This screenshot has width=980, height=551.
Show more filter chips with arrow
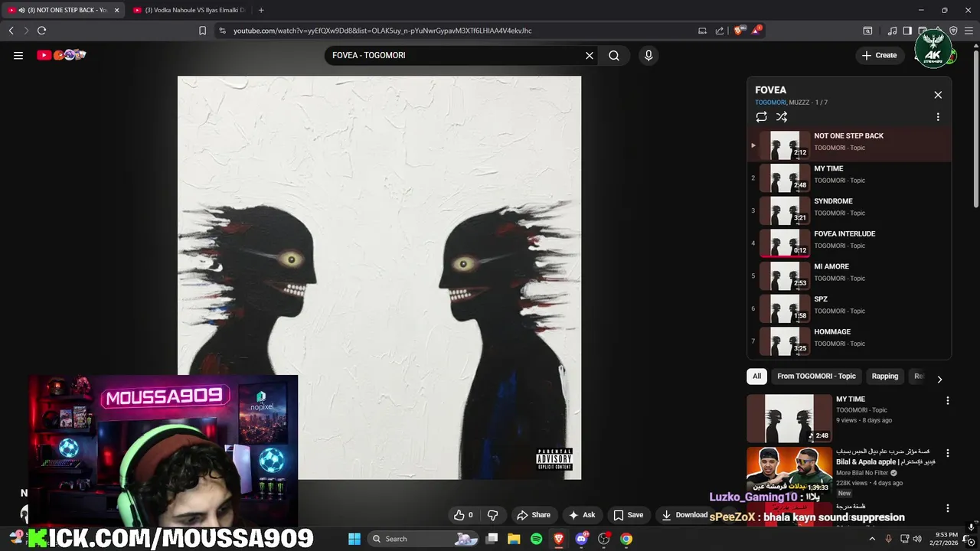click(x=939, y=379)
